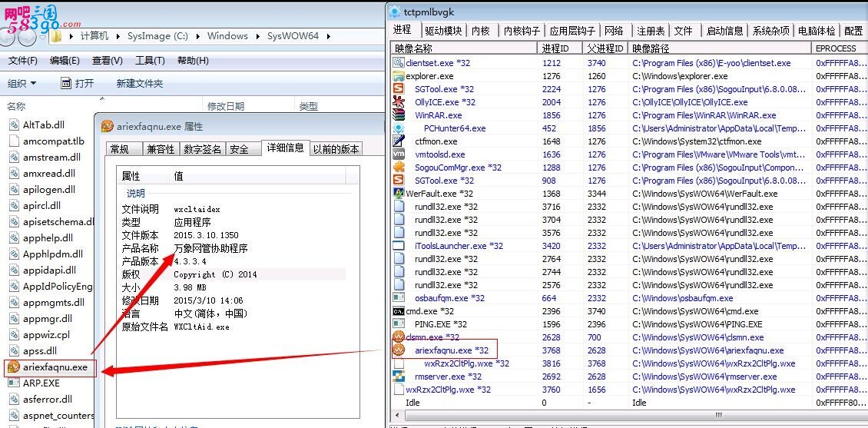The height and width of the screenshot is (428, 868).
Task: Click clsmn.exe process icon
Action: point(399,337)
